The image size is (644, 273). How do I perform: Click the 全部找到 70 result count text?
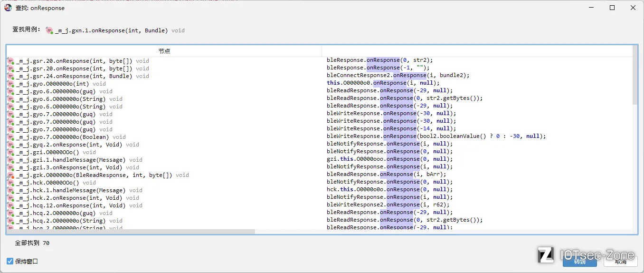(x=32, y=243)
